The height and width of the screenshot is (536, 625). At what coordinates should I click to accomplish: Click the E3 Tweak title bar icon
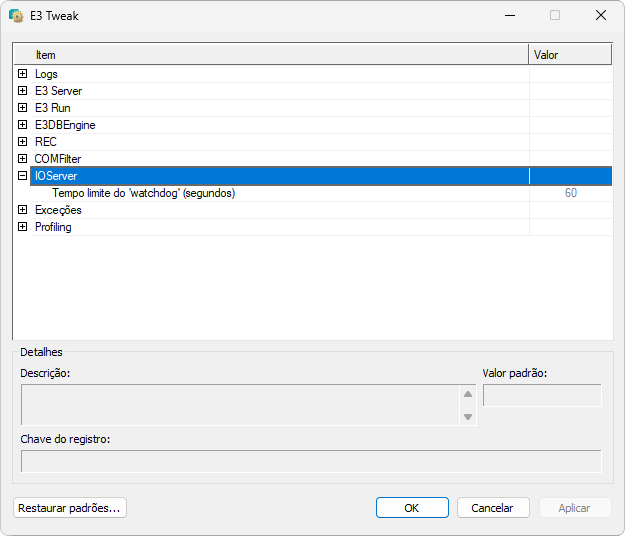[16, 16]
